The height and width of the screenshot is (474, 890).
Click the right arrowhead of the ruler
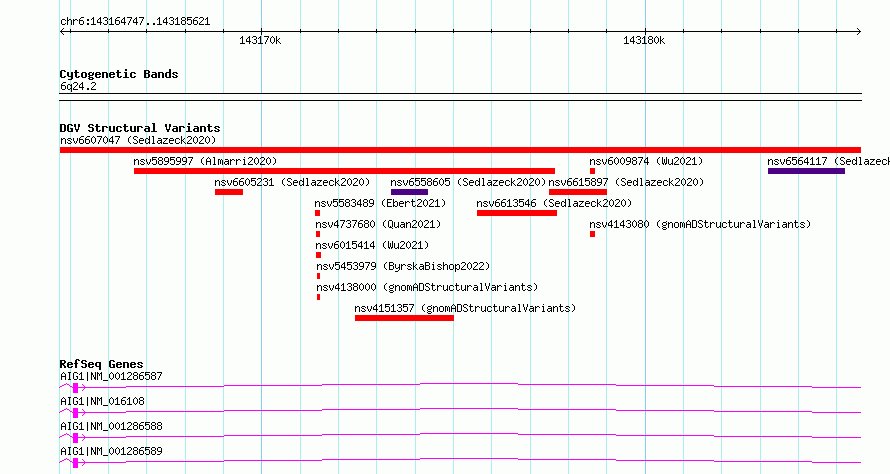858,32
